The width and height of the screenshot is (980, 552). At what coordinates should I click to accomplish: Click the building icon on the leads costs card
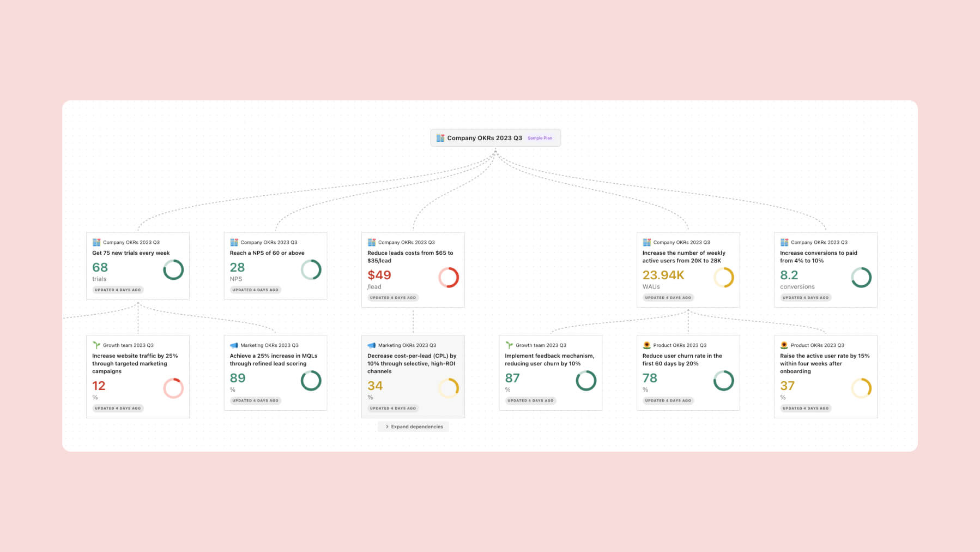[372, 242]
